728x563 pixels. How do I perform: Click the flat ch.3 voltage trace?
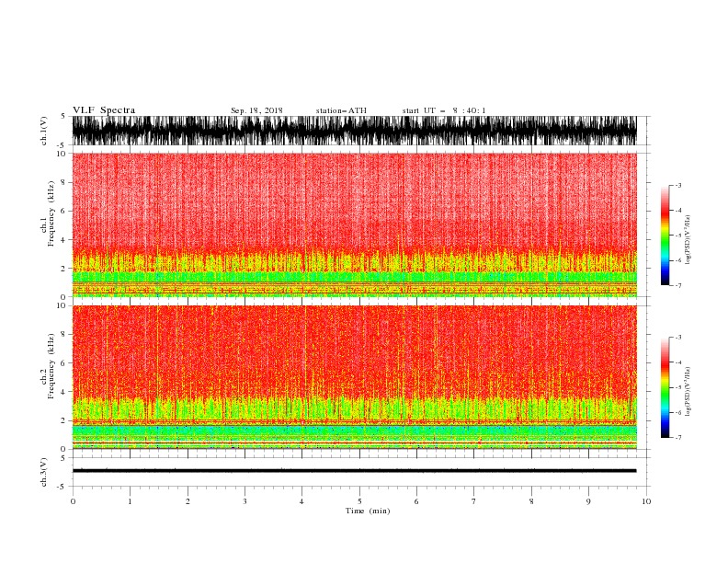pos(354,471)
